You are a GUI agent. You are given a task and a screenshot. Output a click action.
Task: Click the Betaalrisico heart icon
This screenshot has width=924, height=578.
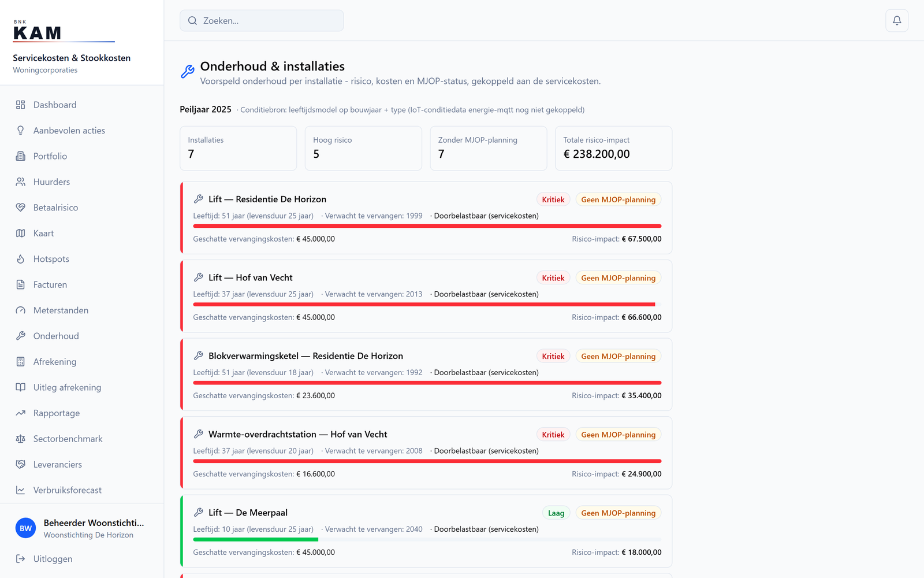click(x=21, y=208)
